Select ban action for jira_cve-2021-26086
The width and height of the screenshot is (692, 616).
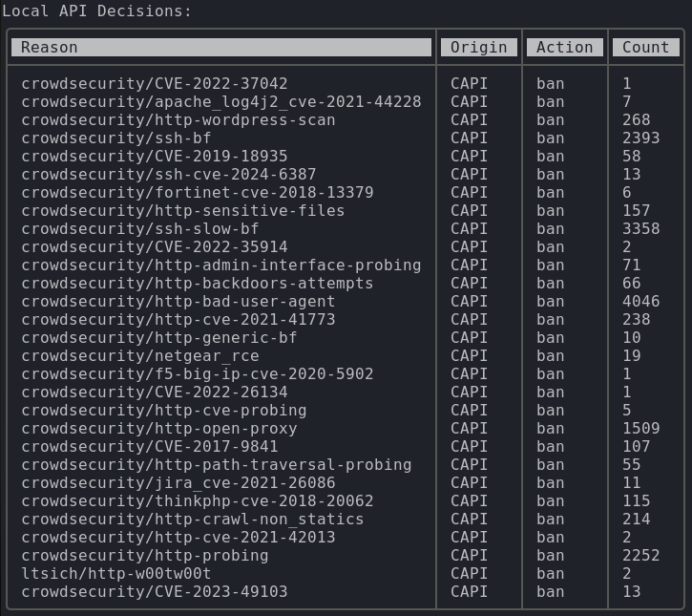(x=551, y=483)
